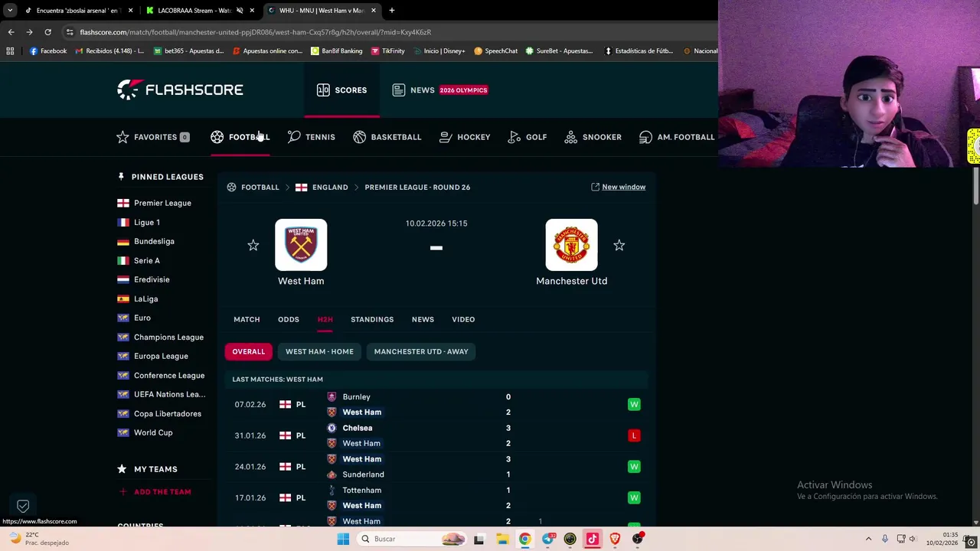Click the Manchester Utd team crest

pos(571,245)
